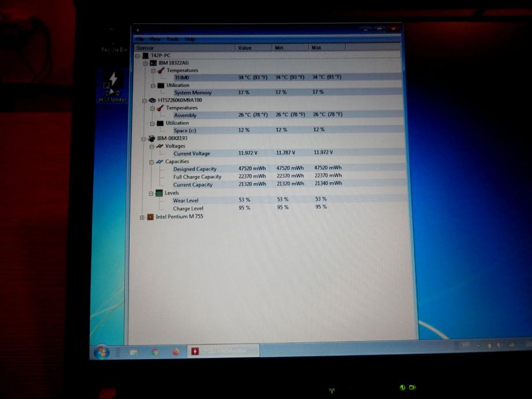
Task: Collapse Temperatures under HTS726060M9AT00
Action: (x=153, y=108)
